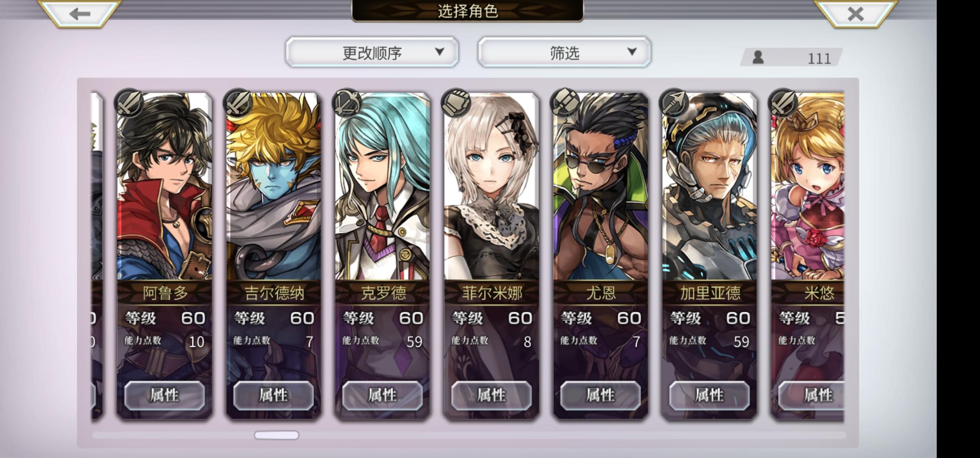Select the 尤恩 character portrait

(x=600, y=187)
